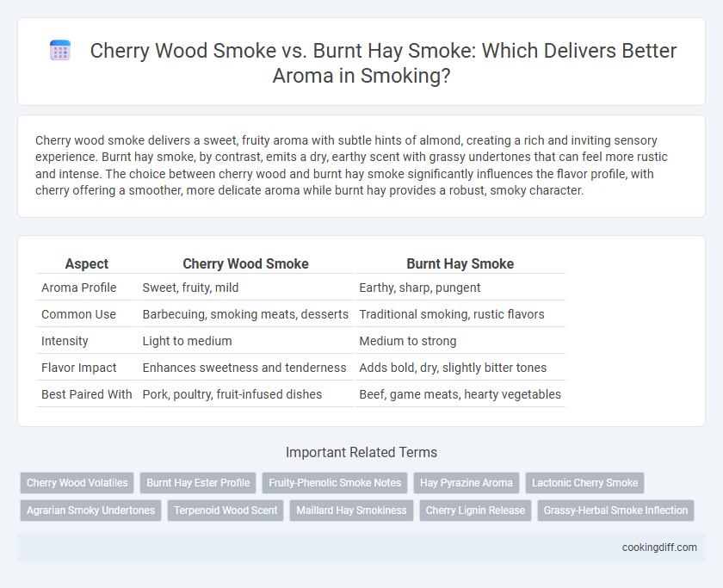Viewport: 723px width, 588px height.
Task: Open the Cherry Wood Volatiles tag
Action: click(77, 483)
